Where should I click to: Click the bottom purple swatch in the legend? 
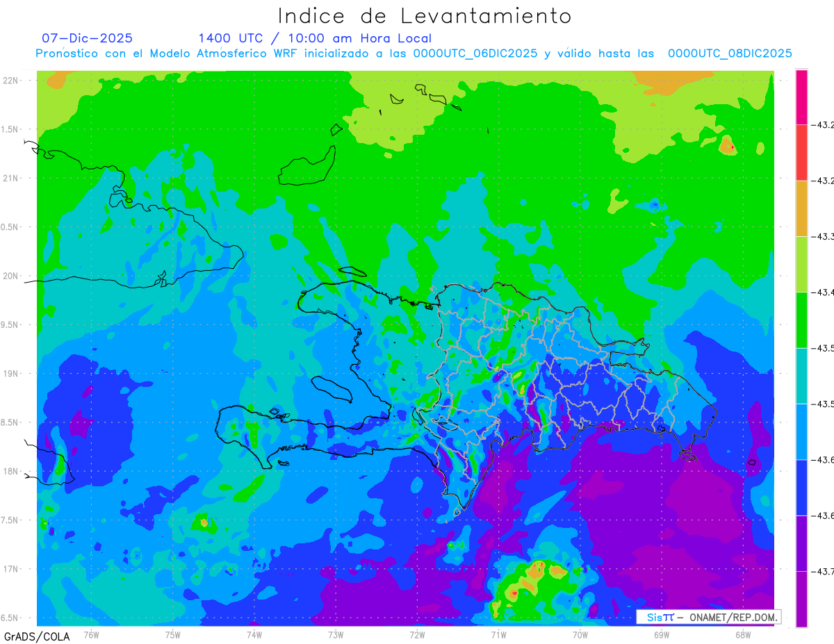point(801,599)
